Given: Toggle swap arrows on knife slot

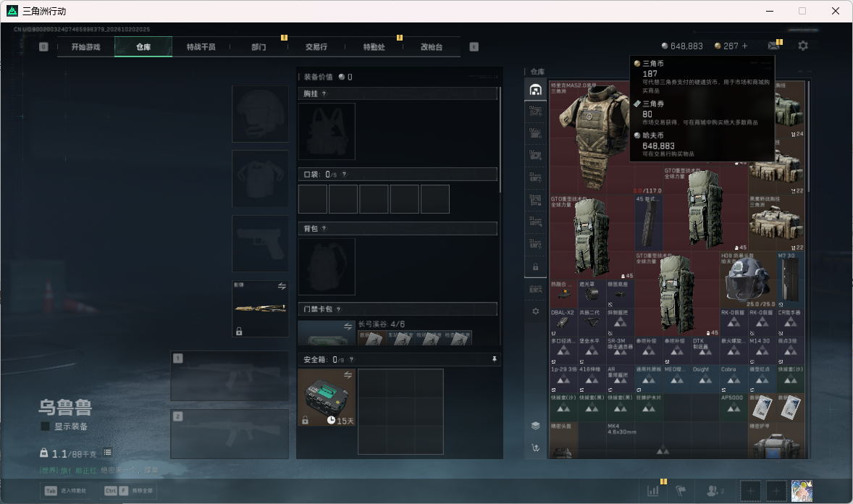Looking at the screenshot, I should [282, 286].
